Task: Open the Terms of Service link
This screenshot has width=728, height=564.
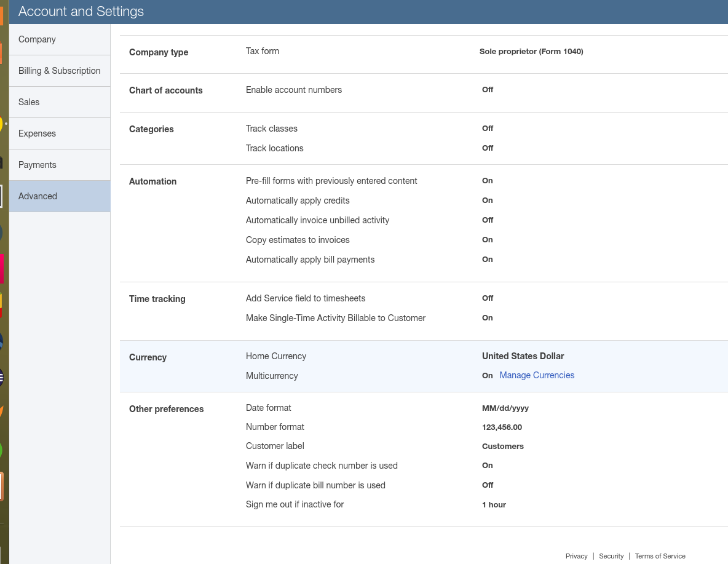Action: (x=660, y=556)
